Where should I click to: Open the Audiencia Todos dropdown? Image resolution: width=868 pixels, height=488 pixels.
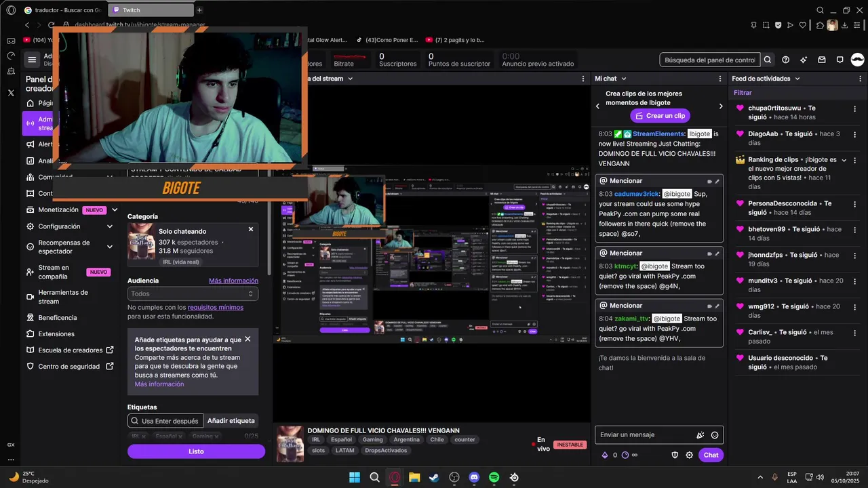pyautogui.click(x=193, y=293)
